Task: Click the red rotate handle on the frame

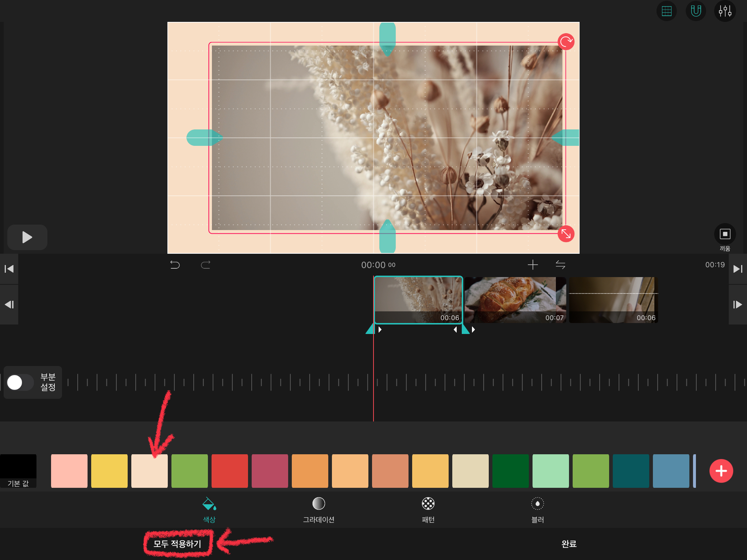Action: click(x=566, y=42)
